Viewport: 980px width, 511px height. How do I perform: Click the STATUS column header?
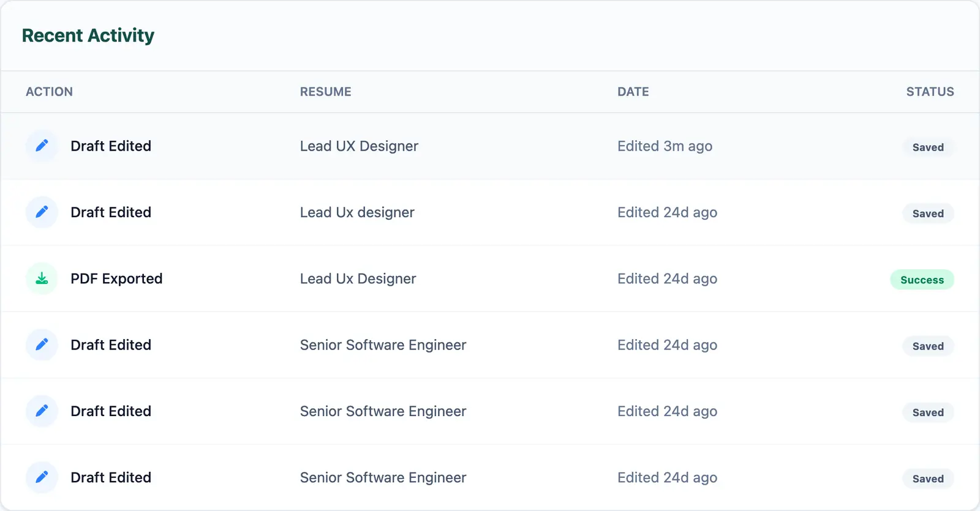930,92
